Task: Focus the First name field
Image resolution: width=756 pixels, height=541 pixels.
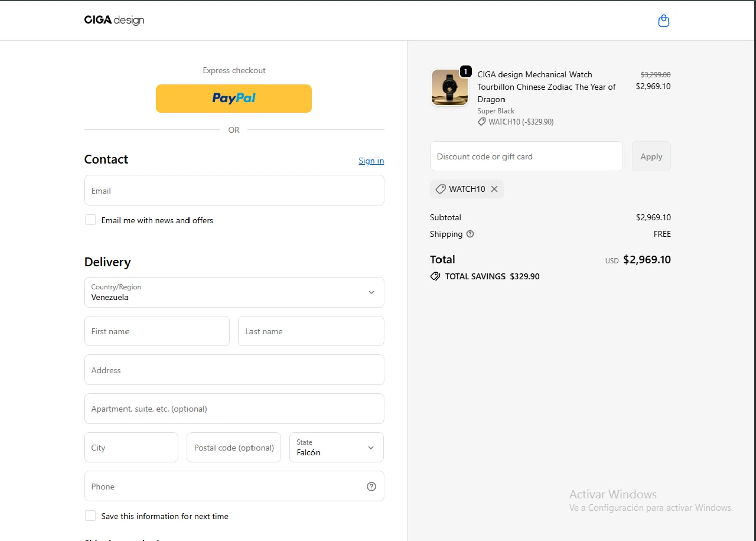Action: pyautogui.click(x=157, y=331)
